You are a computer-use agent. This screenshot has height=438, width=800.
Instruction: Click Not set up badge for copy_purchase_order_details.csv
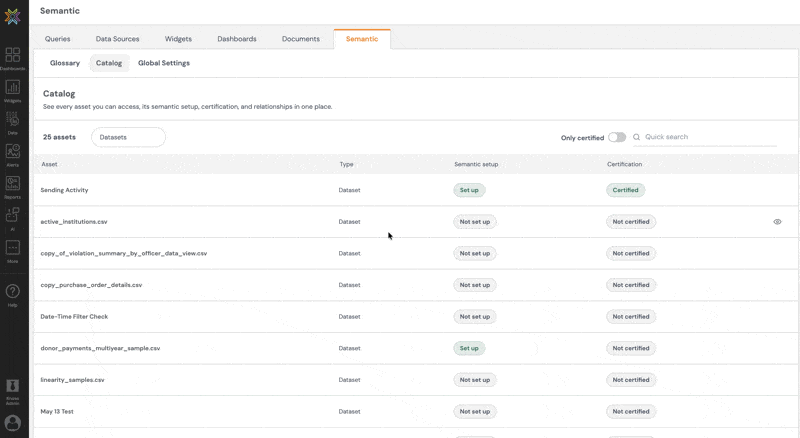click(474, 285)
